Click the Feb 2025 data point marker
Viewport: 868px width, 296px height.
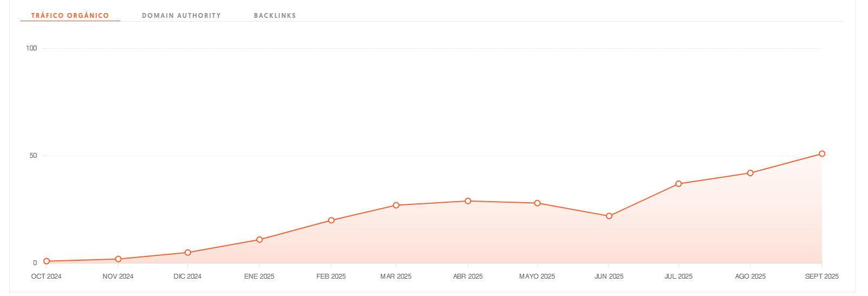(331, 221)
